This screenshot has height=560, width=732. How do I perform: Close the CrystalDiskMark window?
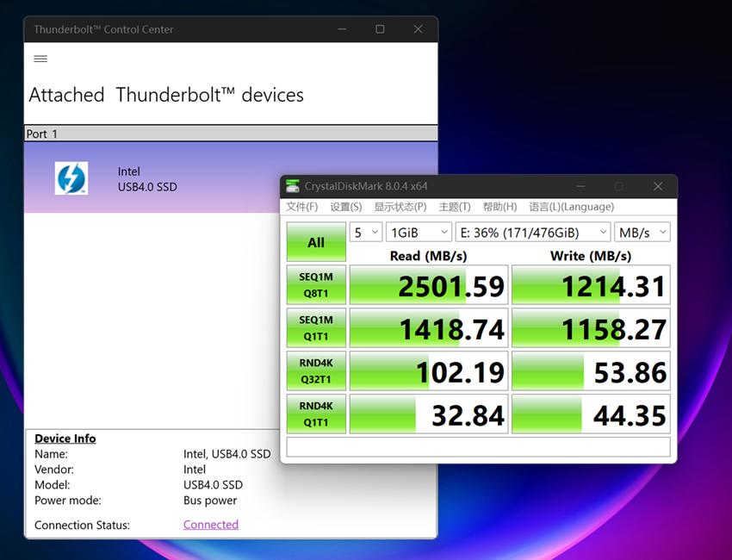pos(657,186)
